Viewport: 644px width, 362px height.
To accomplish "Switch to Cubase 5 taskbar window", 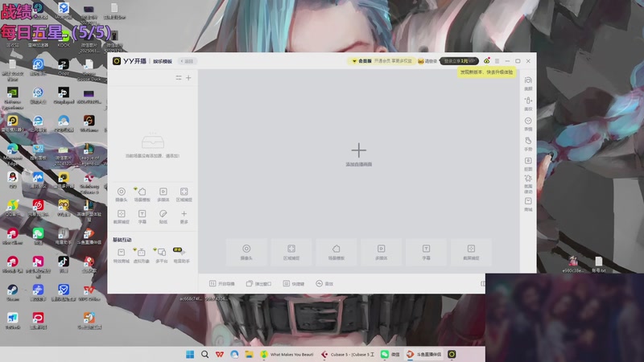I will pyautogui.click(x=348, y=354).
